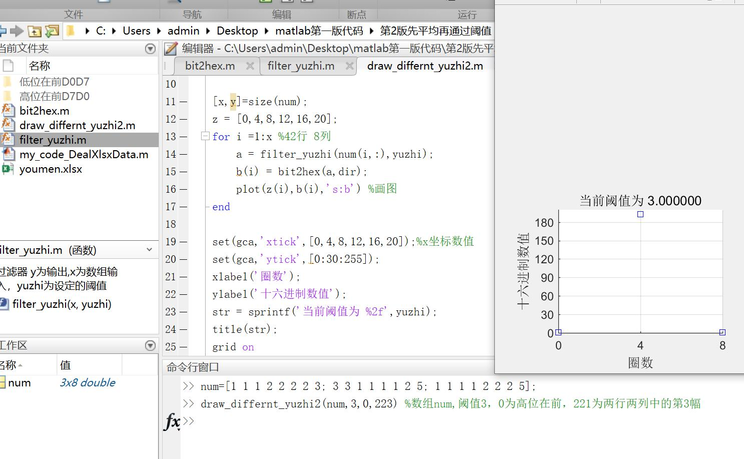Click the plot title 当前阈值为 3.000000
744x459 pixels.
640,201
